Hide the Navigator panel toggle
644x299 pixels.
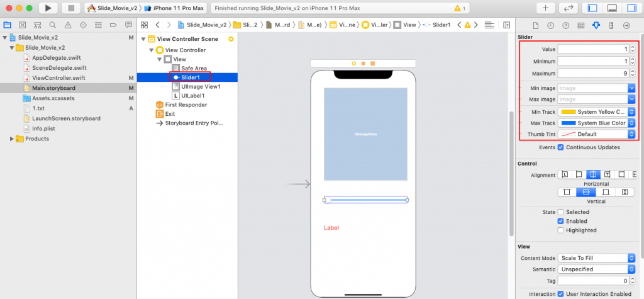click(x=592, y=8)
